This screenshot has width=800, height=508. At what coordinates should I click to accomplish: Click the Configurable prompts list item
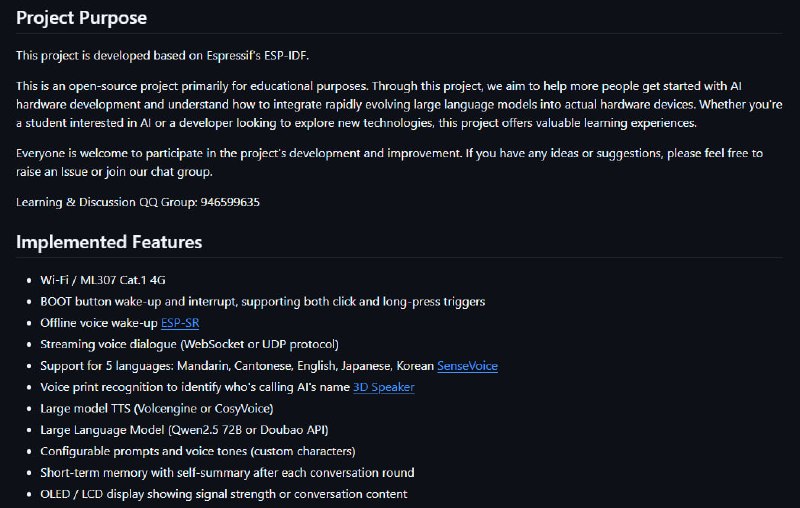point(198,451)
